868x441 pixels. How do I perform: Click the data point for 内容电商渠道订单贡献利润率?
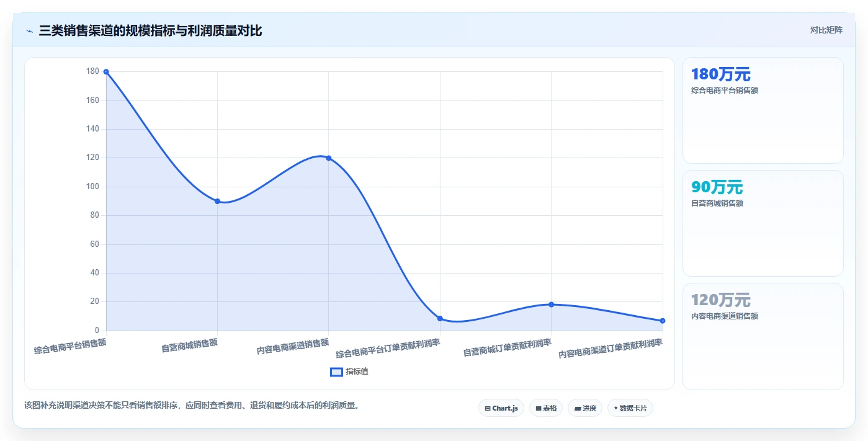click(663, 321)
